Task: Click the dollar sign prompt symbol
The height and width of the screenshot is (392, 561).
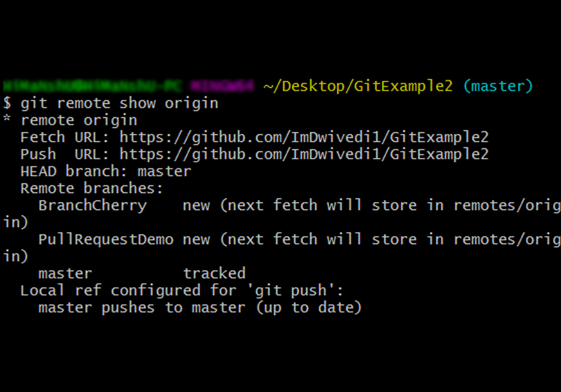Action: pos(7,104)
